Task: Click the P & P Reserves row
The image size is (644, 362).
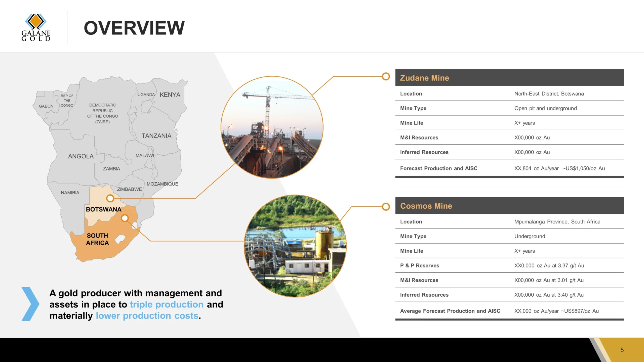Action: coord(509,265)
